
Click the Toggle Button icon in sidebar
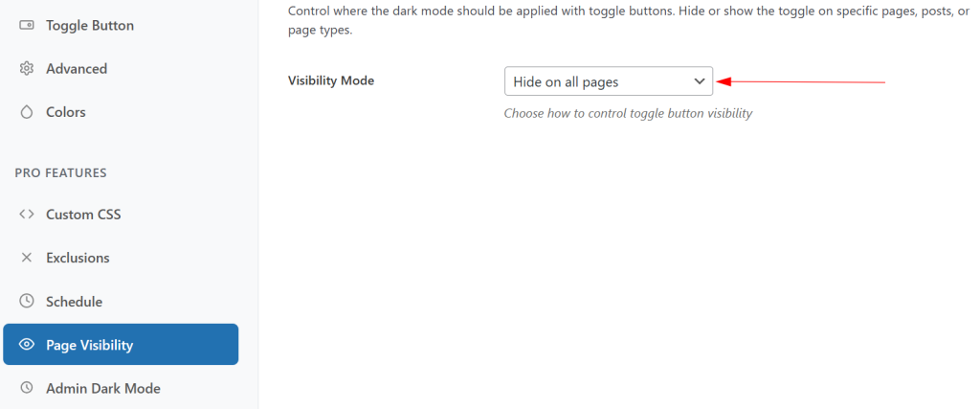pos(27,25)
